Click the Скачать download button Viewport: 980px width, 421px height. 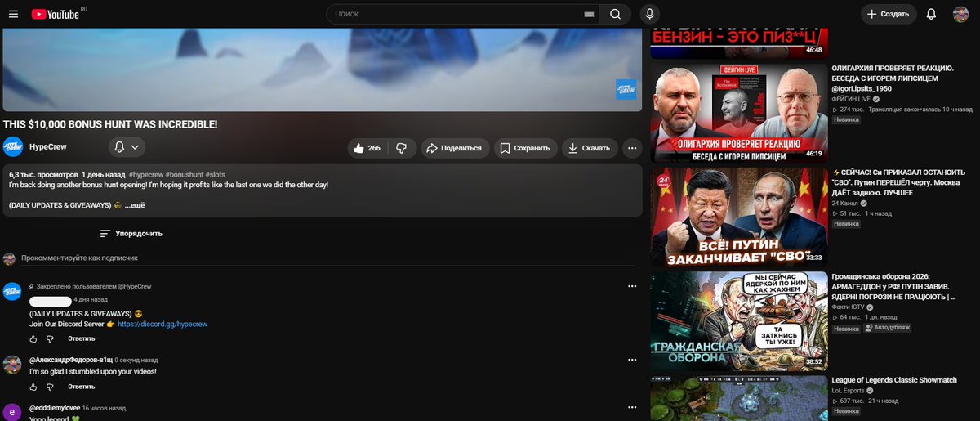(590, 148)
